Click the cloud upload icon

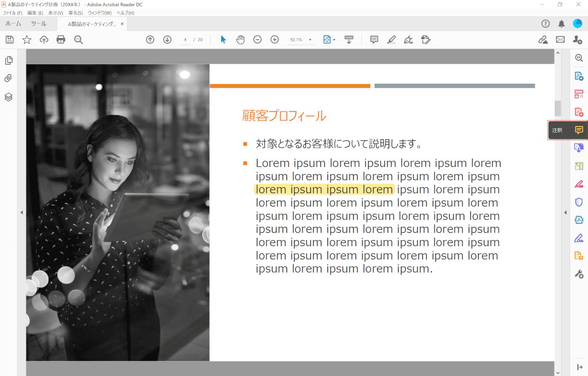pos(44,39)
